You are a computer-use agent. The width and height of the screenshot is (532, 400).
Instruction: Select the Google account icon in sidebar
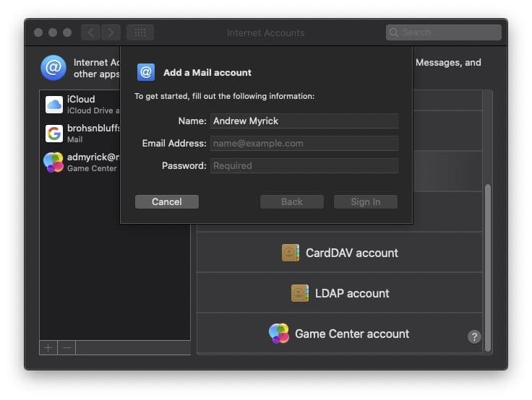point(54,134)
